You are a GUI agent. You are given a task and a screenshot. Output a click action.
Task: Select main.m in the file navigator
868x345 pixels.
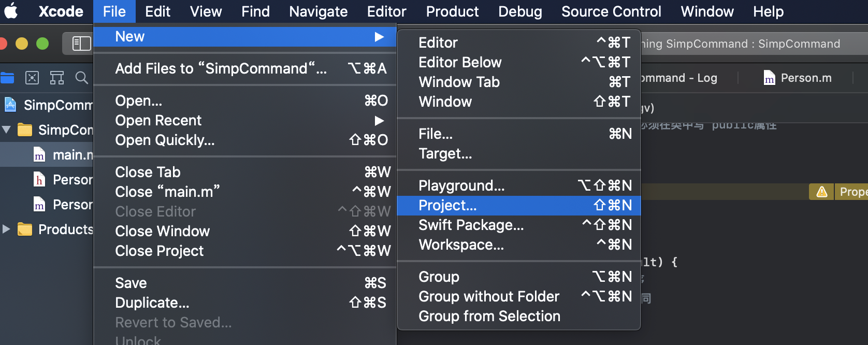coord(73,154)
